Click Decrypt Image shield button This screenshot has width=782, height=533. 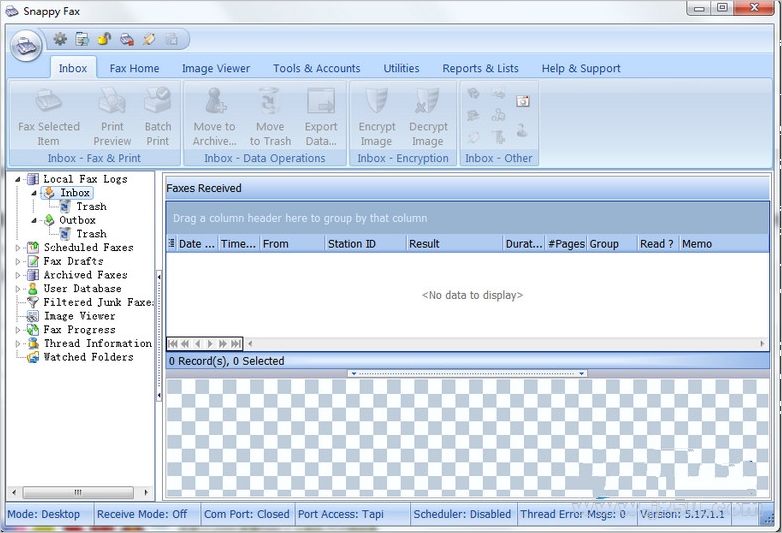click(x=428, y=117)
